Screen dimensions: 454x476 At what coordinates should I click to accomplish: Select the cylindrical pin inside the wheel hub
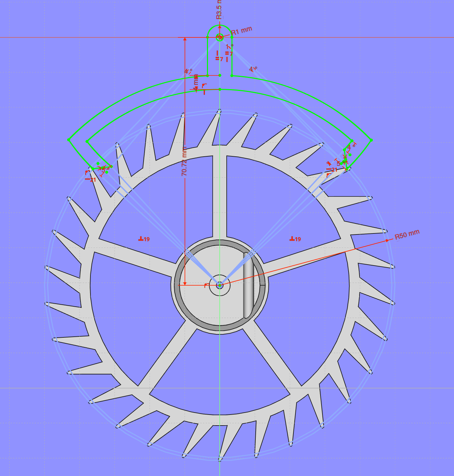[248, 285]
